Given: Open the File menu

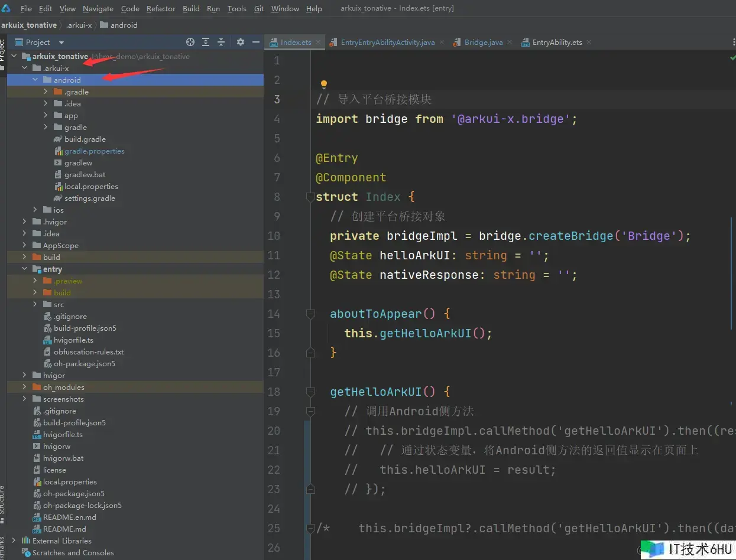Looking at the screenshot, I should pyautogui.click(x=26, y=9).
